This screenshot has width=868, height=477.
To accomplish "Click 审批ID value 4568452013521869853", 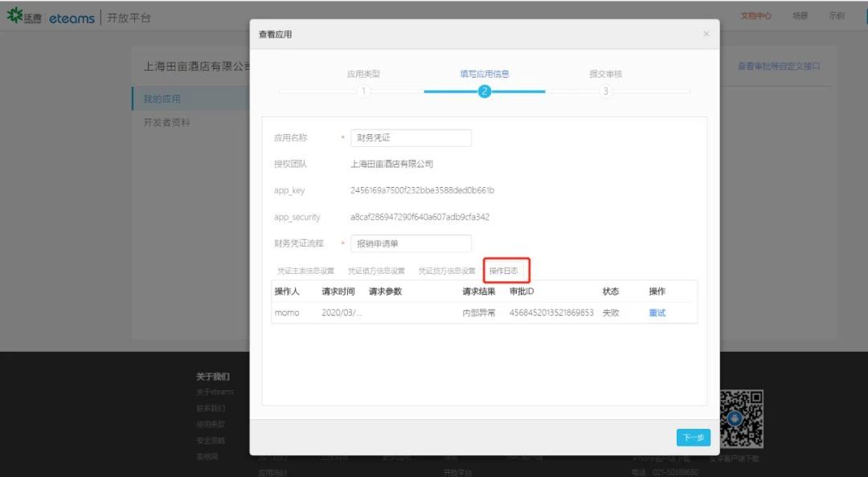I will pyautogui.click(x=551, y=312).
